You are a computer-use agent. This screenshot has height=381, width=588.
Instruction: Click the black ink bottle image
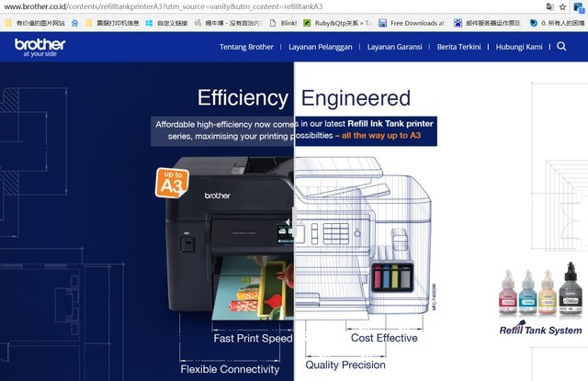(571, 287)
